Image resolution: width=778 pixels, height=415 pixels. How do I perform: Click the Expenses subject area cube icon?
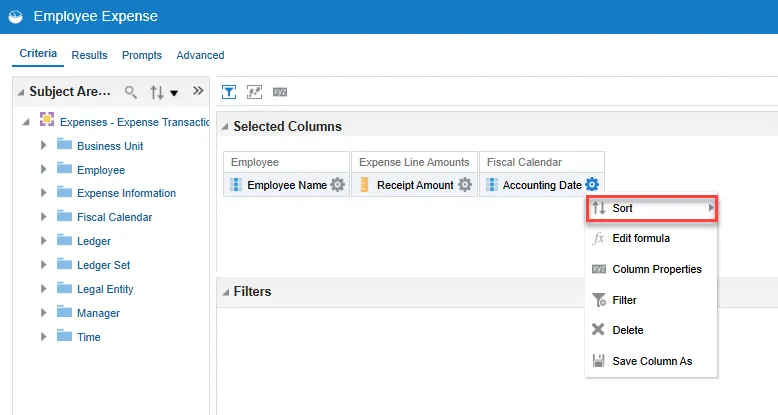(x=47, y=119)
